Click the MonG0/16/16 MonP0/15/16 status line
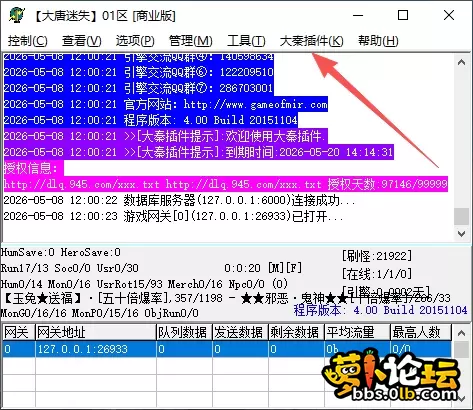473x410 pixels. [x=100, y=313]
